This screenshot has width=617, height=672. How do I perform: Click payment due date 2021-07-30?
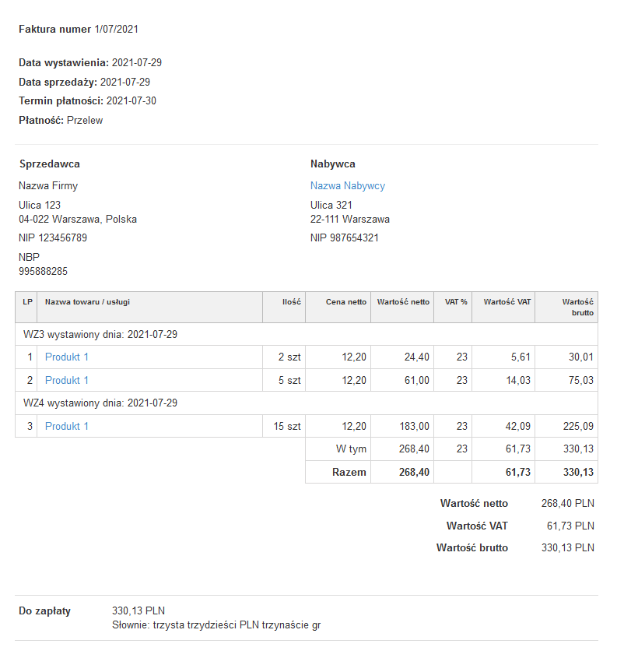tap(131, 100)
